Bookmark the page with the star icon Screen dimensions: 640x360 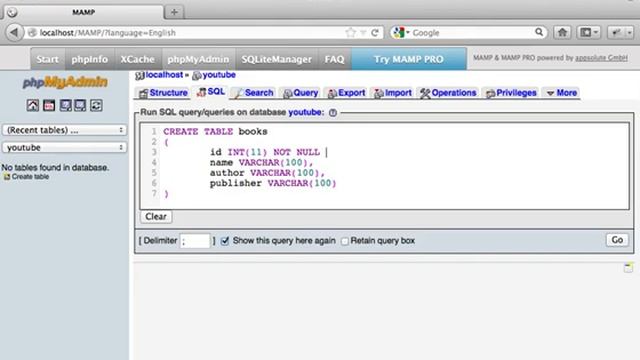coord(350,33)
